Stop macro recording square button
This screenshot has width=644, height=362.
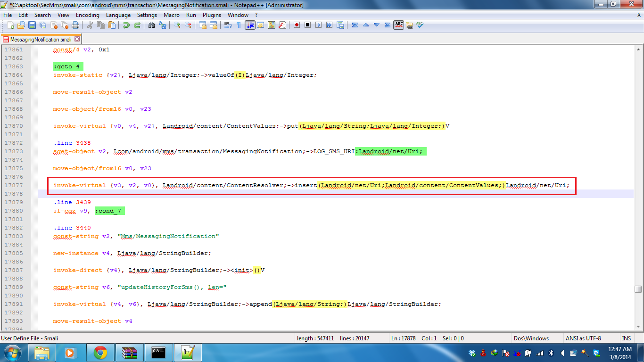click(308, 25)
